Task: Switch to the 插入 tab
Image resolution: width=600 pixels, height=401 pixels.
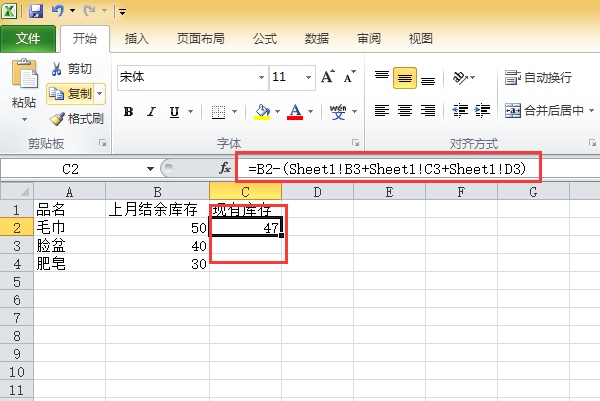Action: pyautogui.click(x=137, y=38)
